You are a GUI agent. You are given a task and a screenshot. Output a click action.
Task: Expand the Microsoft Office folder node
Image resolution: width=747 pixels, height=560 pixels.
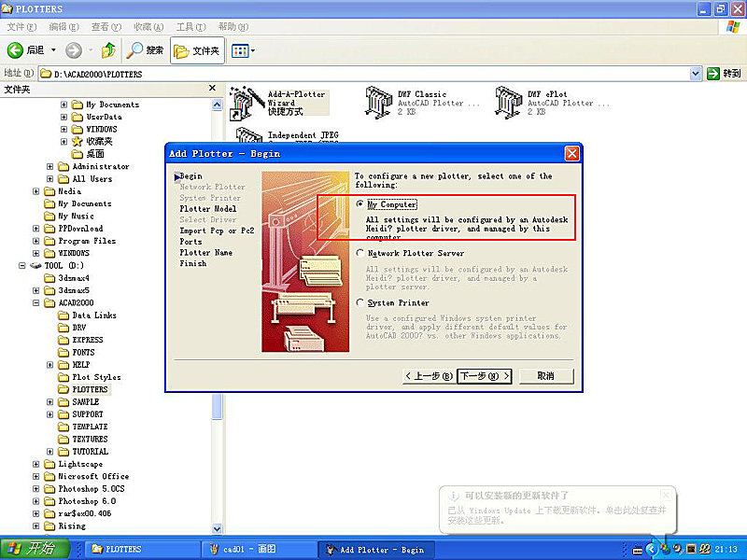(x=35, y=476)
